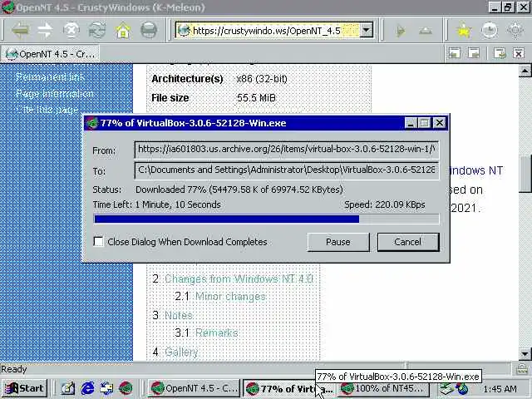
Task: Click the Reload page icon
Action: point(97,31)
